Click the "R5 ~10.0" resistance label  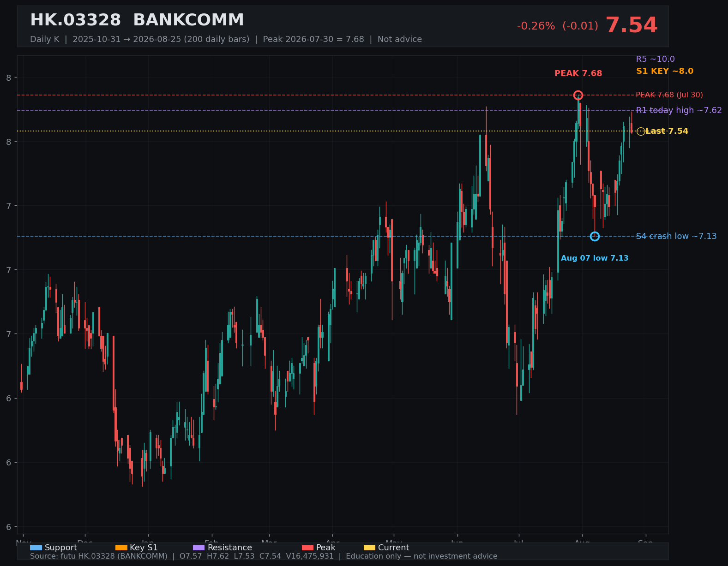point(656,59)
